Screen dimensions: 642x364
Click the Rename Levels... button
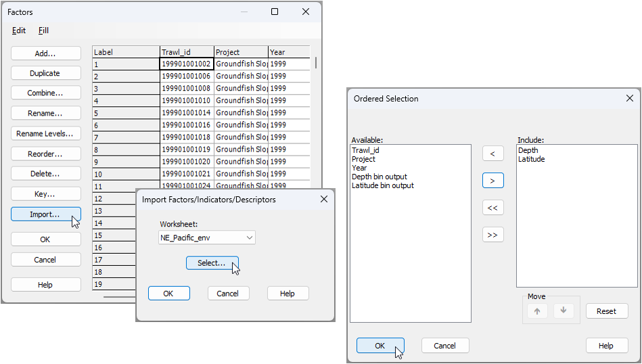45,133
